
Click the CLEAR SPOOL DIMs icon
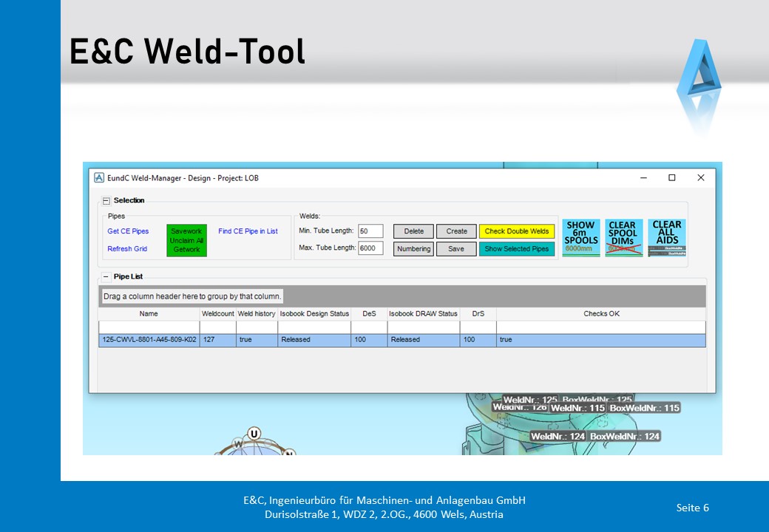click(623, 237)
